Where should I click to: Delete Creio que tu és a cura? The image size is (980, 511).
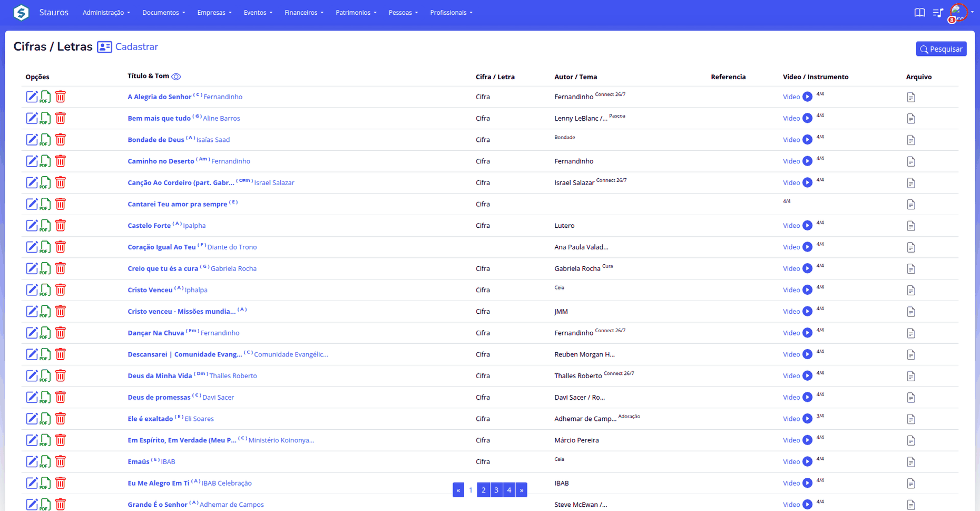pos(61,268)
